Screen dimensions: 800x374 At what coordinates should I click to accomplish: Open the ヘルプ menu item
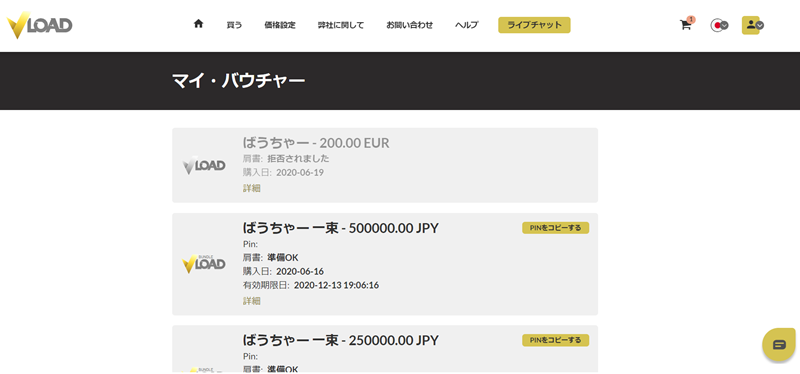point(466,25)
